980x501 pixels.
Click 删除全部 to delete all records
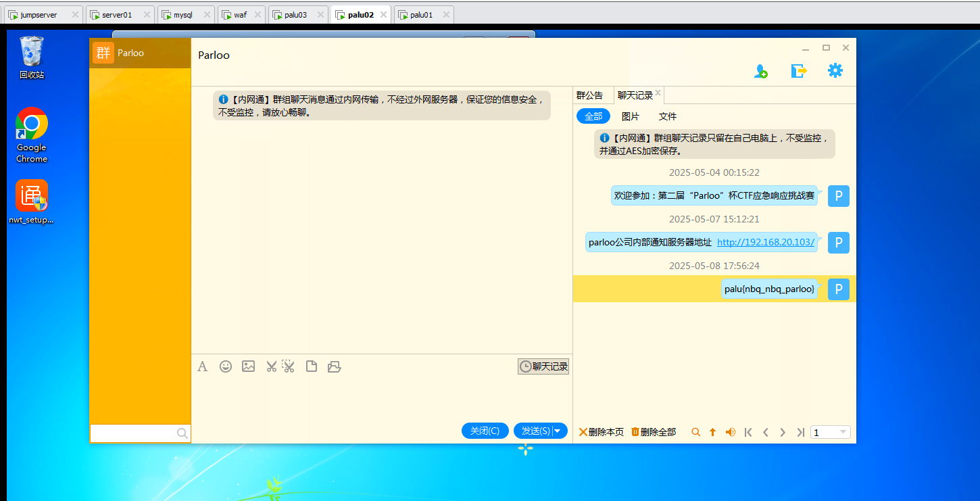click(653, 431)
